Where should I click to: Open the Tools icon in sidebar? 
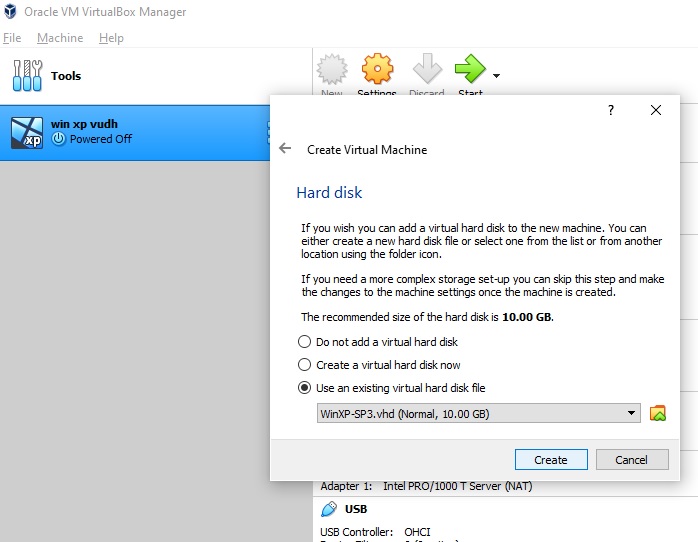pyautogui.click(x=28, y=76)
